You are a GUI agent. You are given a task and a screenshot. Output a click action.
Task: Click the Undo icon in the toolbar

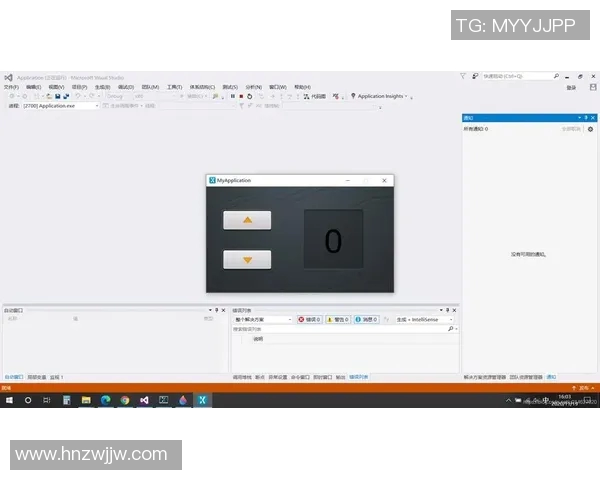pyautogui.click(x=78, y=96)
